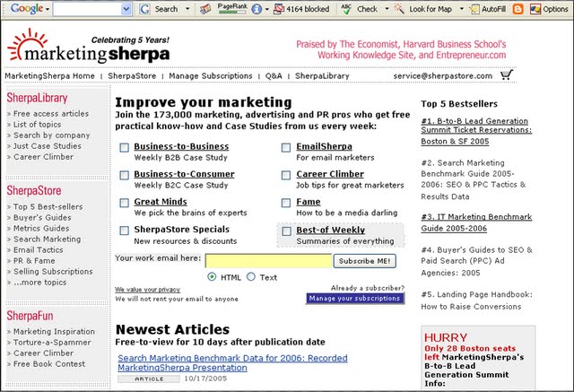574x392 pixels.
Task: Check the Business-to-Business checkbox
Action: [125, 147]
